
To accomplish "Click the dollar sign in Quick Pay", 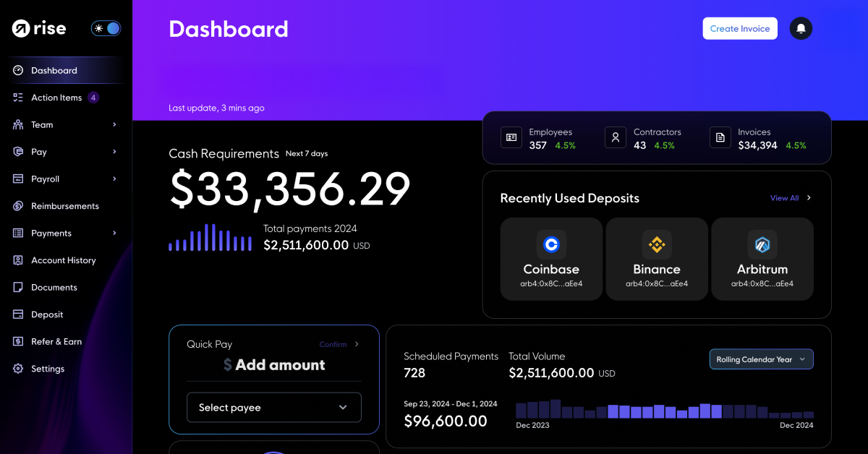I will (228, 365).
